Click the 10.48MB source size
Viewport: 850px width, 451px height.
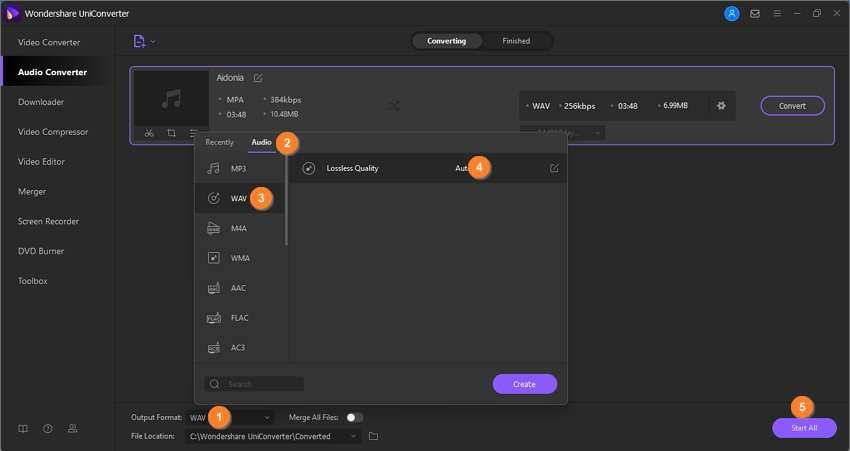tap(284, 114)
